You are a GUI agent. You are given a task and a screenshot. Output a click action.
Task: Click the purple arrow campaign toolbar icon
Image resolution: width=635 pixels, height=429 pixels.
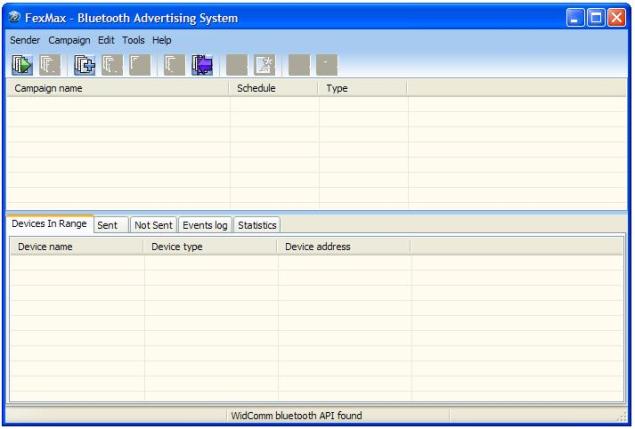202,65
